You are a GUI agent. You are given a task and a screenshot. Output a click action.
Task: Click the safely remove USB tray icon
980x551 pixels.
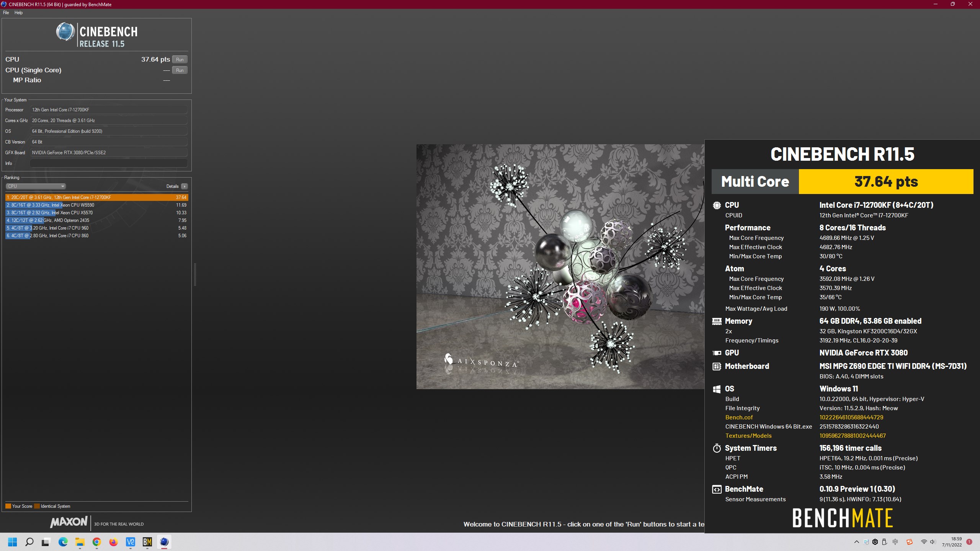pyautogui.click(x=884, y=542)
